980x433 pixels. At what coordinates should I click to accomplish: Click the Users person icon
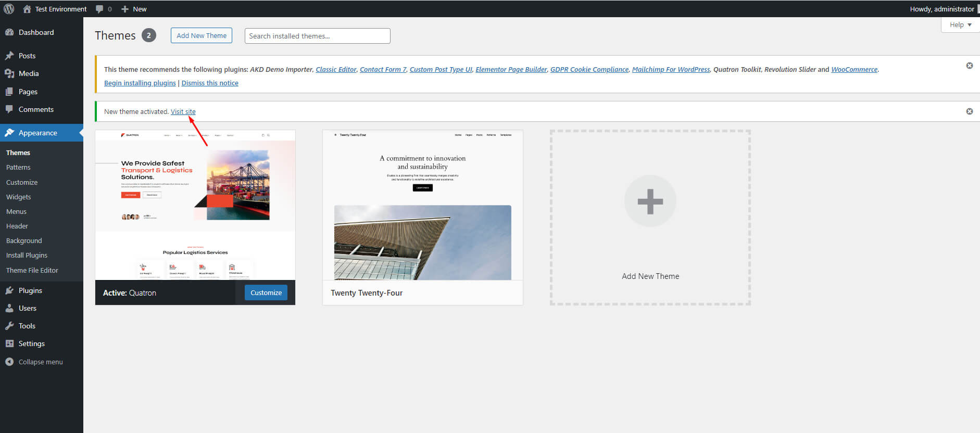pos(9,308)
